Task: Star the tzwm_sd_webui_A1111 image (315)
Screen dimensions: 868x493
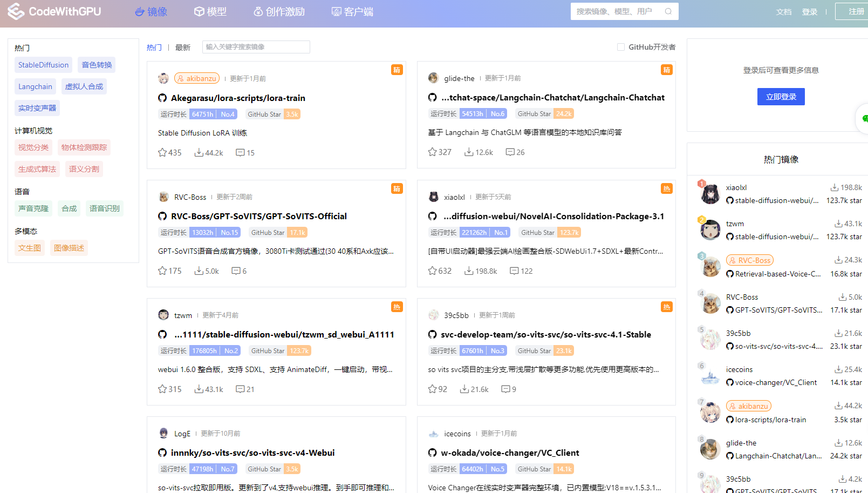Action: point(162,389)
